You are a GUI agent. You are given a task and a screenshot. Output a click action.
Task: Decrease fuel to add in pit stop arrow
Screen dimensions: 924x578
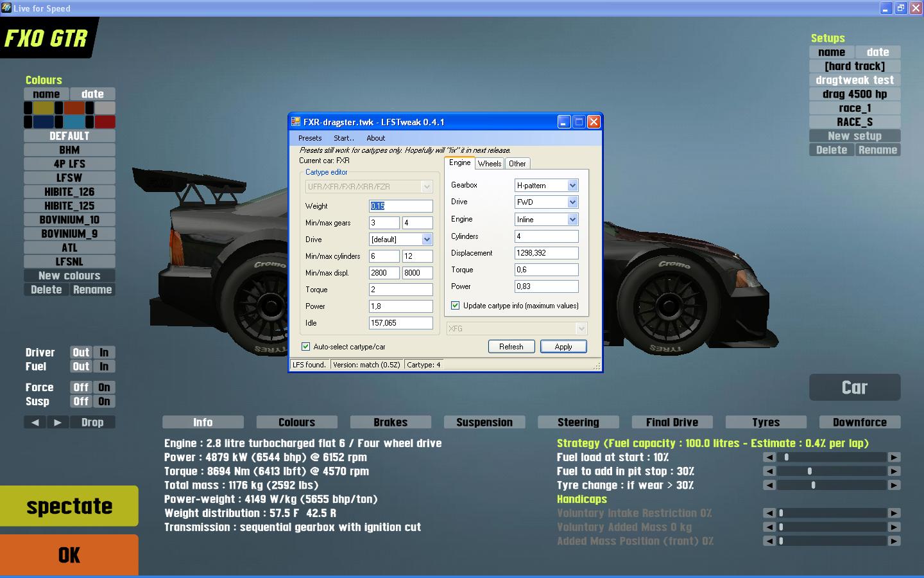(x=769, y=471)
